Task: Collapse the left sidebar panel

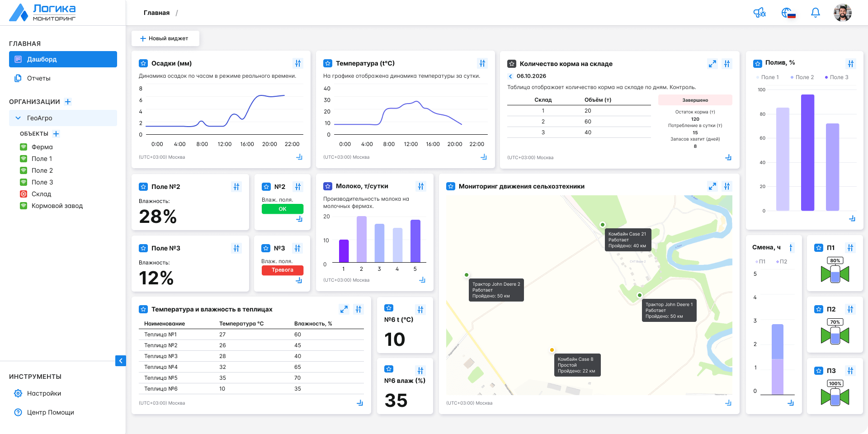Action: [x=121, y=361]
